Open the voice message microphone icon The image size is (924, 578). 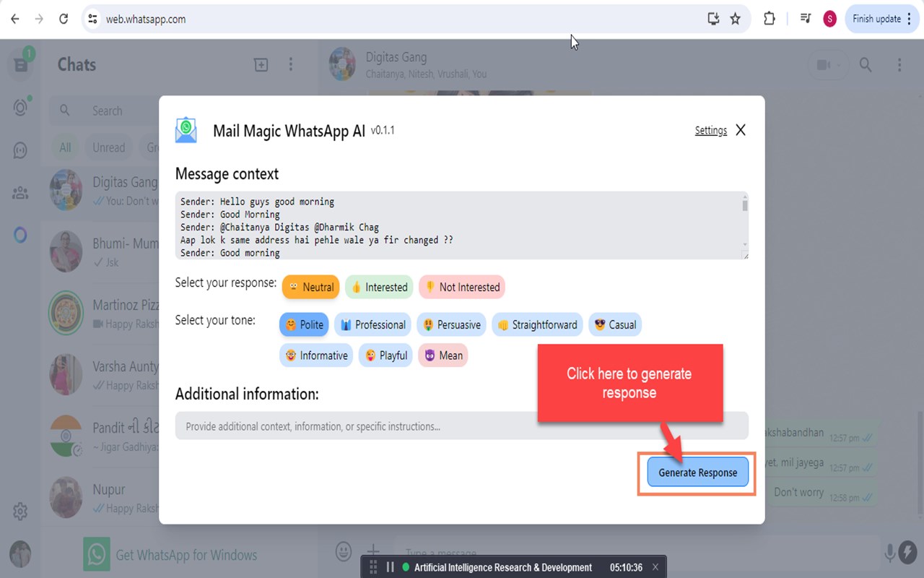[891, 553]
